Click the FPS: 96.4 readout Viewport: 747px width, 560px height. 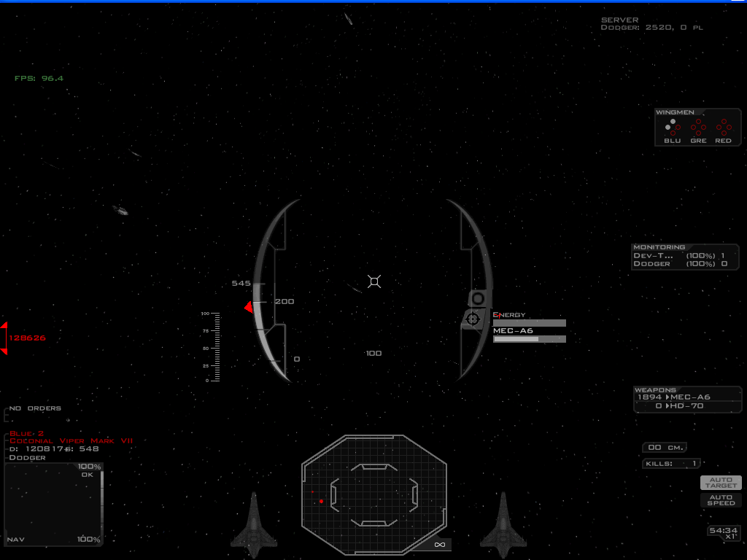[39, 78]
